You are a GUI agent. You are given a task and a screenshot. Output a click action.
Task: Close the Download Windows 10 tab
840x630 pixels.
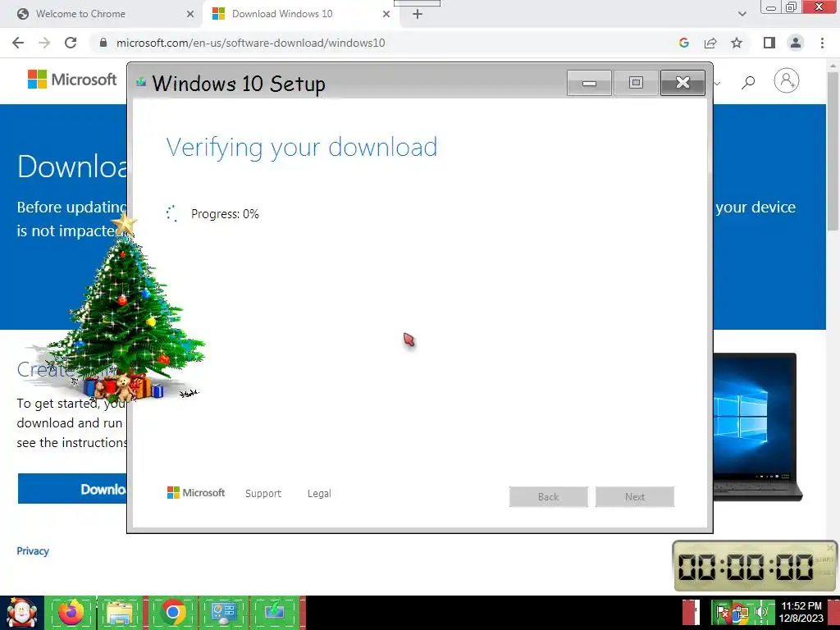pyautogui.click(x=386, y=14)
